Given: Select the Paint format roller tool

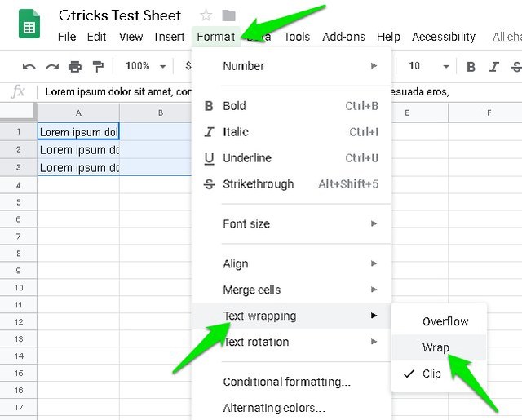Looking at the screenshot, I should (x=98, y=66).
